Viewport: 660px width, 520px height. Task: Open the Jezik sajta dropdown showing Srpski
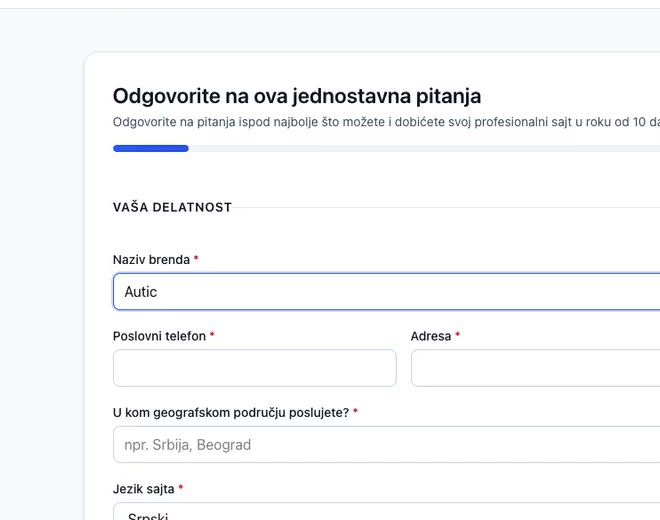[386, 511]
